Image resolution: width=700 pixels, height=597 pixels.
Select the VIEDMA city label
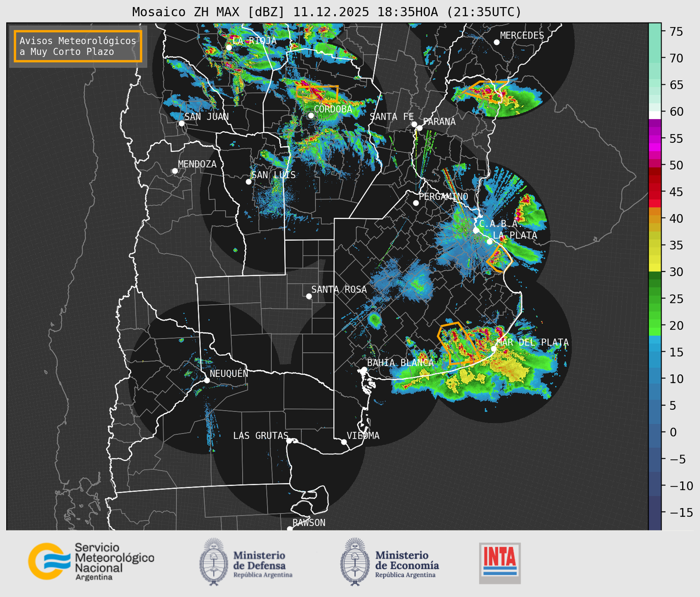point(363,436)
